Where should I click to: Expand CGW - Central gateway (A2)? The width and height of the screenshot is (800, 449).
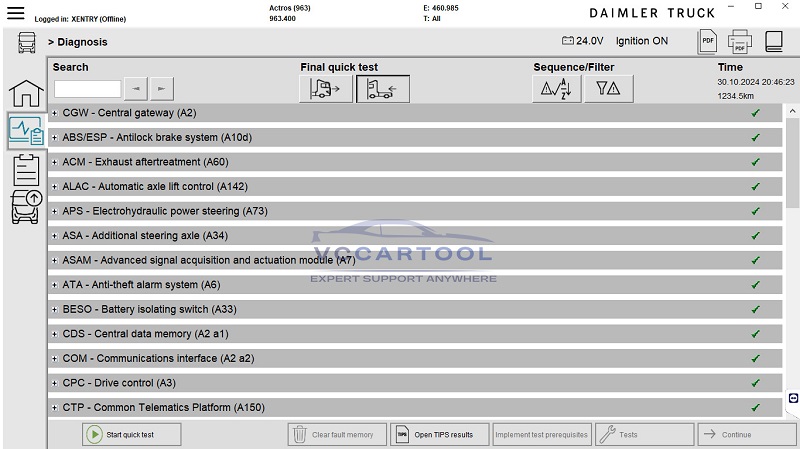[x=55, y=113]
